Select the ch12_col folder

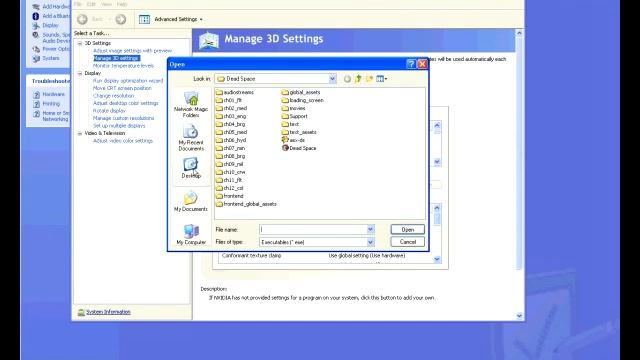230,188
